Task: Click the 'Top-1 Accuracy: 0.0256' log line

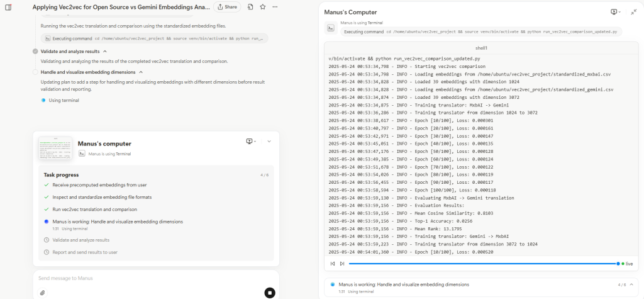Action: pyautogui.click(x=401, y=221)
